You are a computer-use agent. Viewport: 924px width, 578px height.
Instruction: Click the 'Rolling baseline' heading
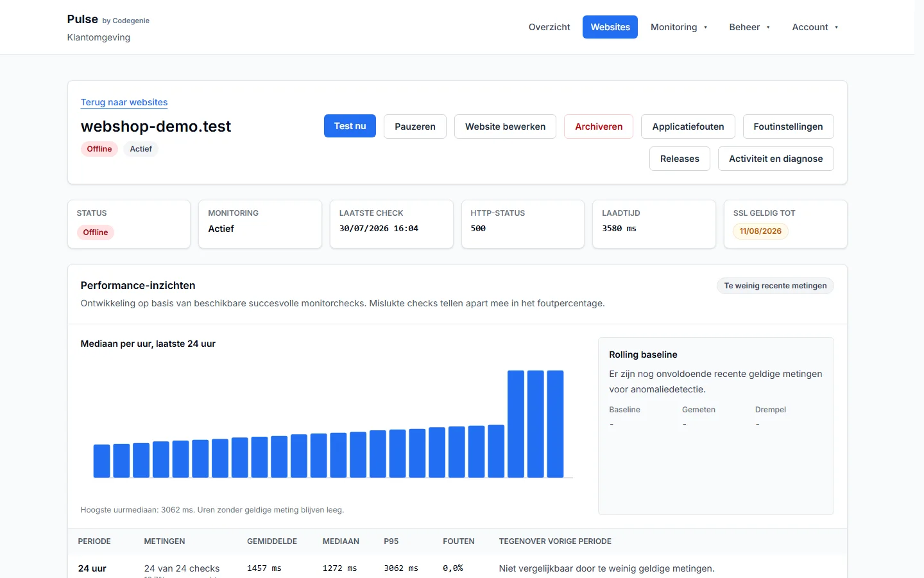click(643, 355)
